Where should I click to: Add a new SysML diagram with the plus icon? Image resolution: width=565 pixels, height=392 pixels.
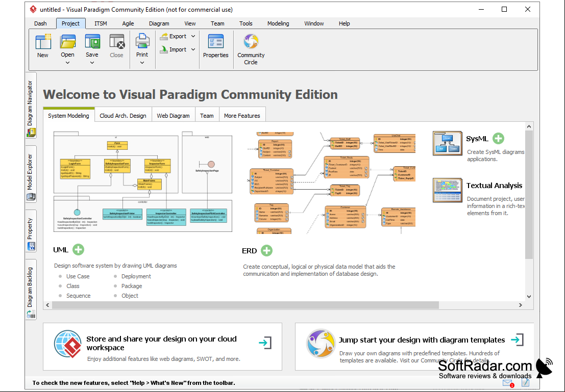(498, 139)
